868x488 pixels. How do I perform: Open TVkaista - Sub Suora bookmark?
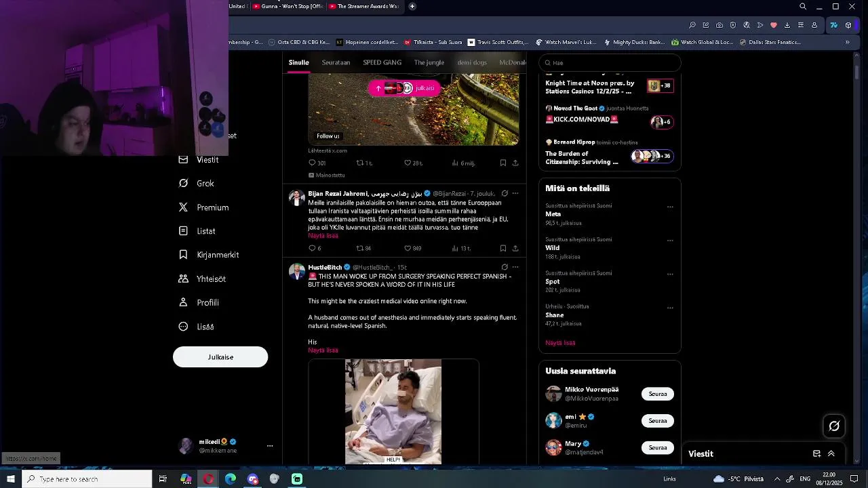433,42
